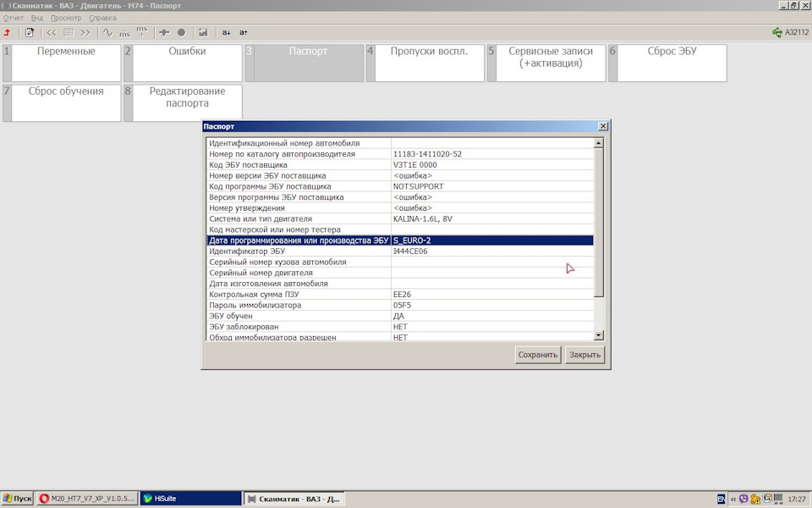Click the connector plug toolbar icon
The width and height of the screenshot is (812, 508).
coord(164,33)
